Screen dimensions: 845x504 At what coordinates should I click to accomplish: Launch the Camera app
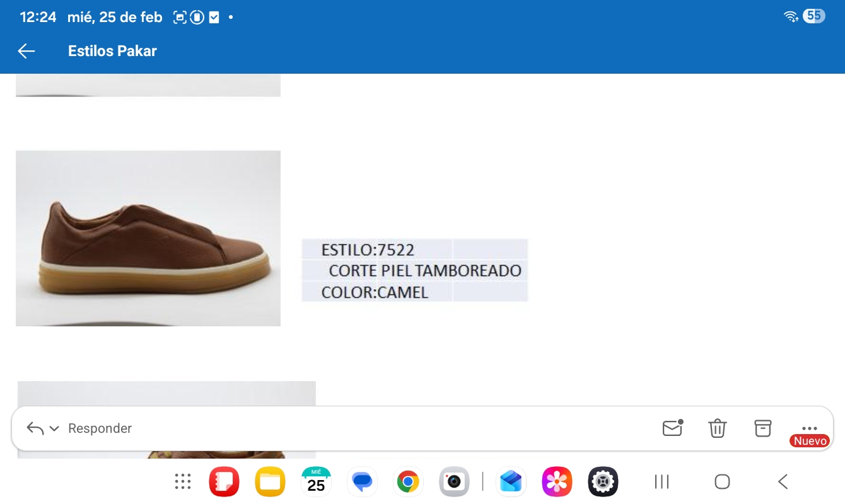(454, 482)
